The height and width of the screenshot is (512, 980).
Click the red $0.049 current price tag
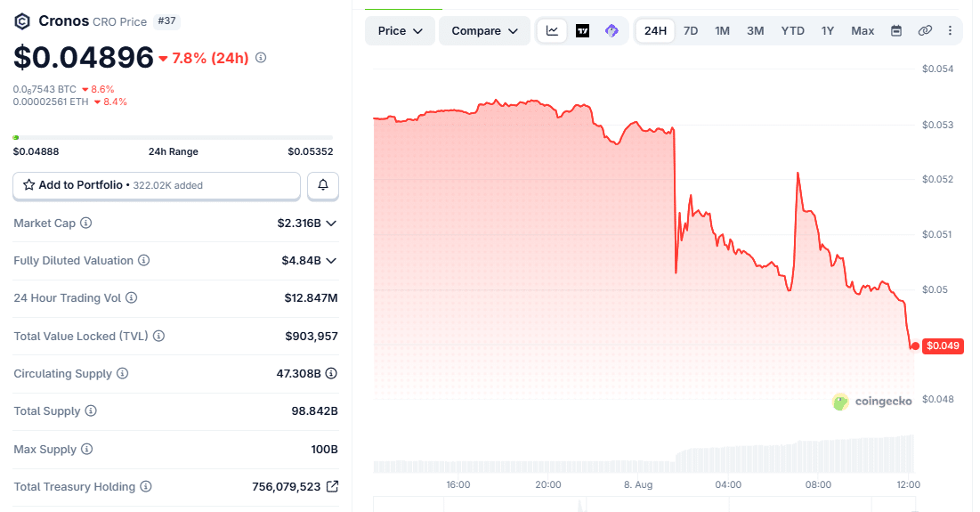[943, 345]
